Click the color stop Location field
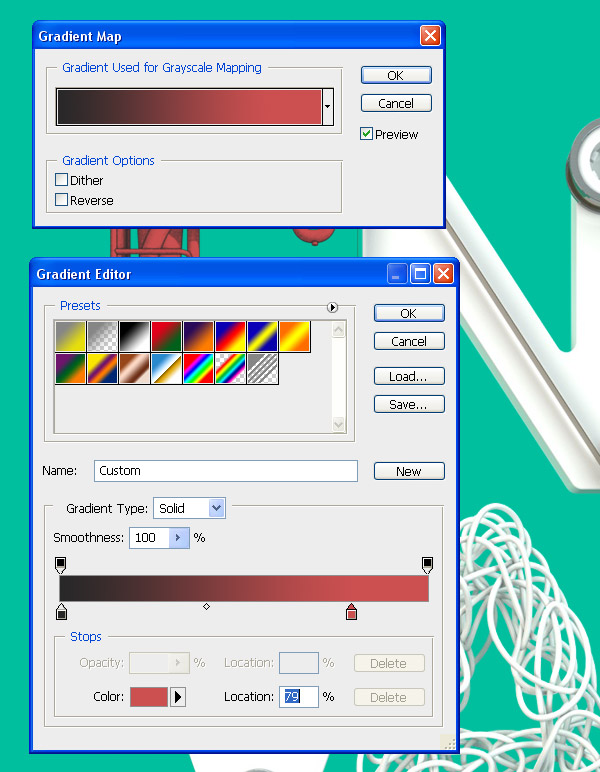 (299, 697)
